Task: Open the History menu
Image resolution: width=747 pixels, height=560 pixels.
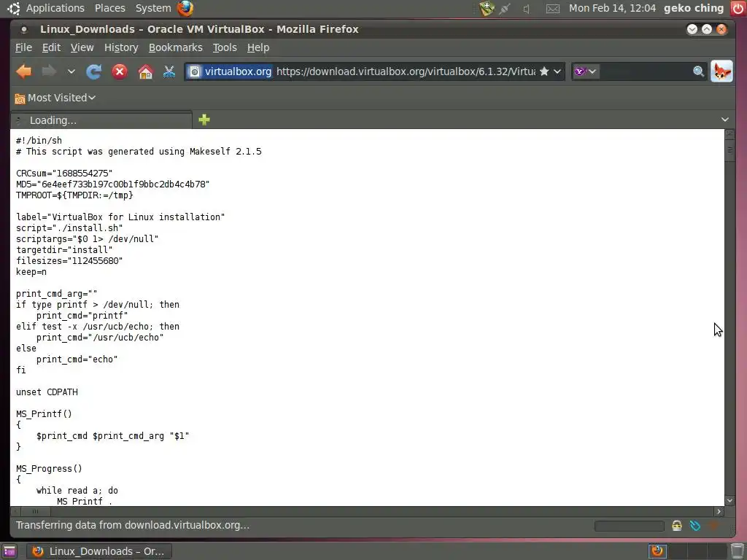Action: (121, 47)
